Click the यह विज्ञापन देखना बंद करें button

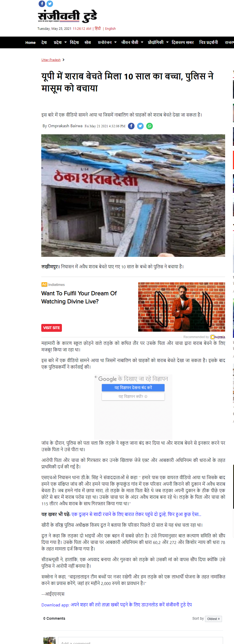(x=133, y=388)
